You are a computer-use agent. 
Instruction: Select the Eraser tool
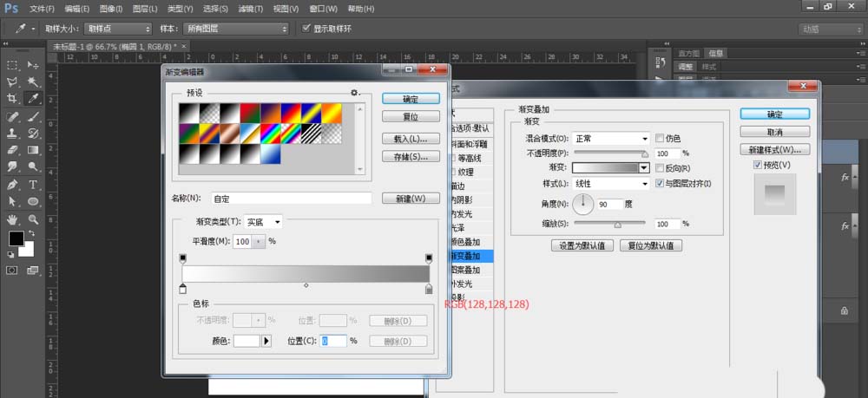click(x=11, y=149)
